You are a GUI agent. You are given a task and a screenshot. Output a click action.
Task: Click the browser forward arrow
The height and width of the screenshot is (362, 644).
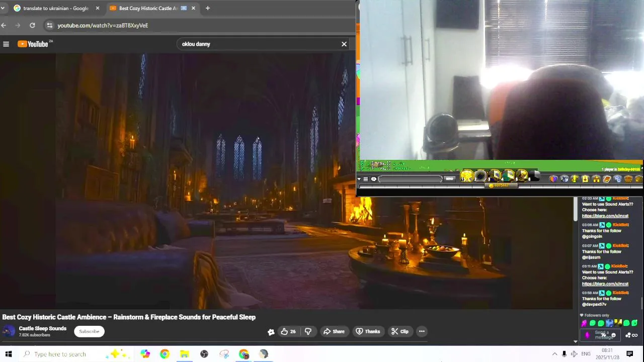tap(18, 25)
